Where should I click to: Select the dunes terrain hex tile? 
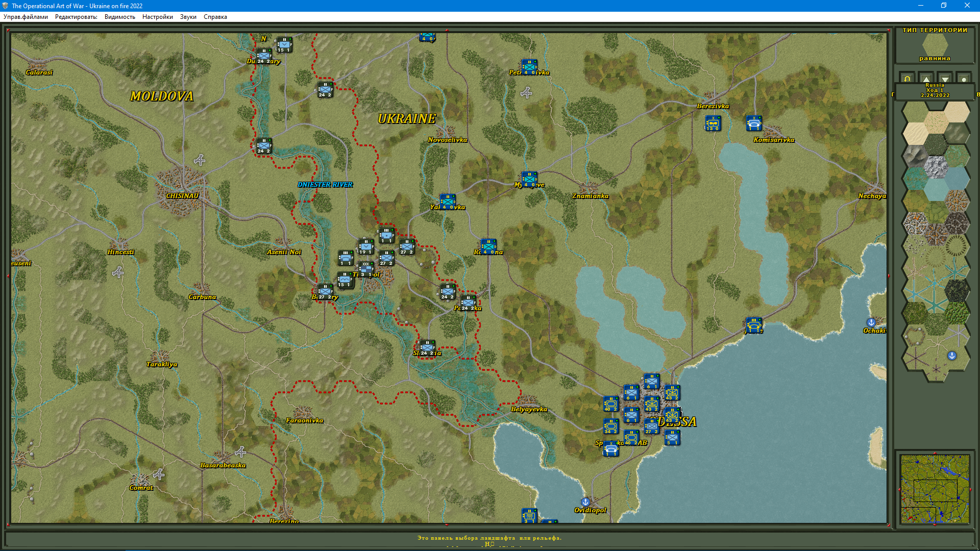click(x=916, y=133)
